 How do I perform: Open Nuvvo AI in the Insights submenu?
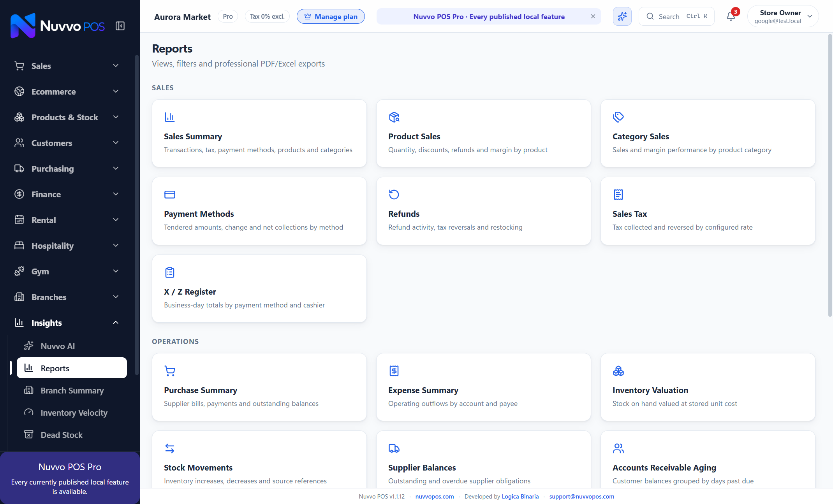pos(72,346)
